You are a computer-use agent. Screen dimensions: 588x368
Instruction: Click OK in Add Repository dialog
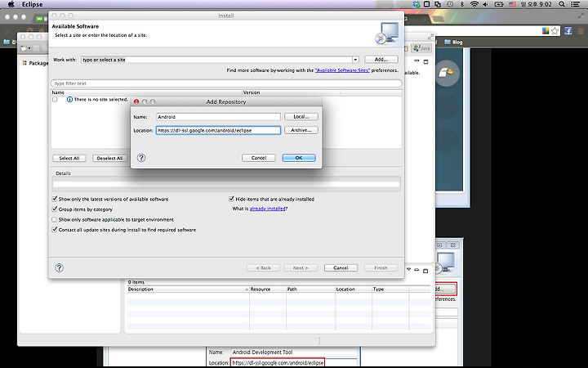tap(299, 158)
